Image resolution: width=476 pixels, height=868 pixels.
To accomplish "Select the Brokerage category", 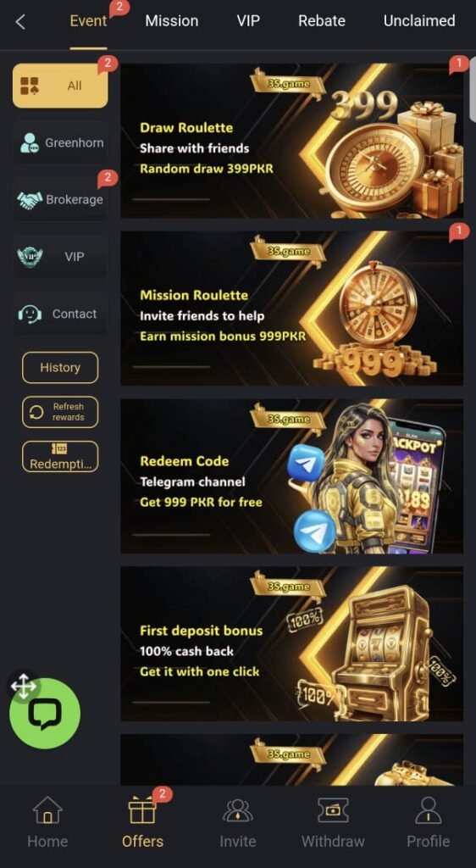I will point(60,200).
